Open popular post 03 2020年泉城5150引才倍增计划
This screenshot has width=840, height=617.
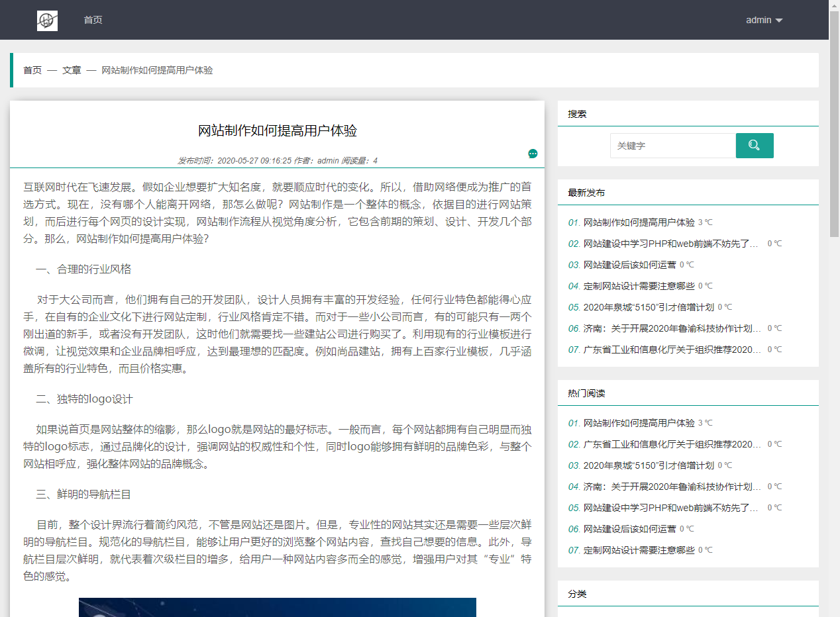coord(649,465)
